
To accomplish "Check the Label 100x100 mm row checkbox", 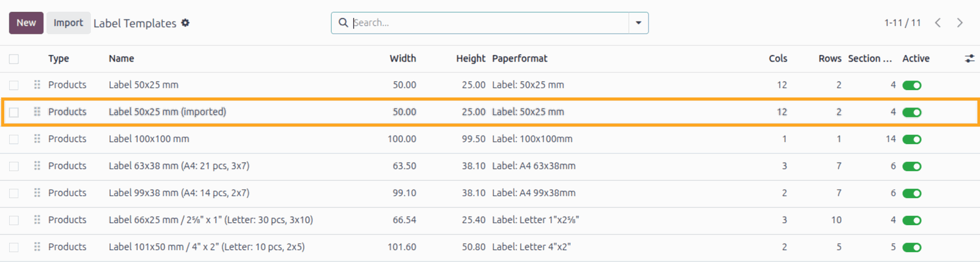I will point(14,139).
